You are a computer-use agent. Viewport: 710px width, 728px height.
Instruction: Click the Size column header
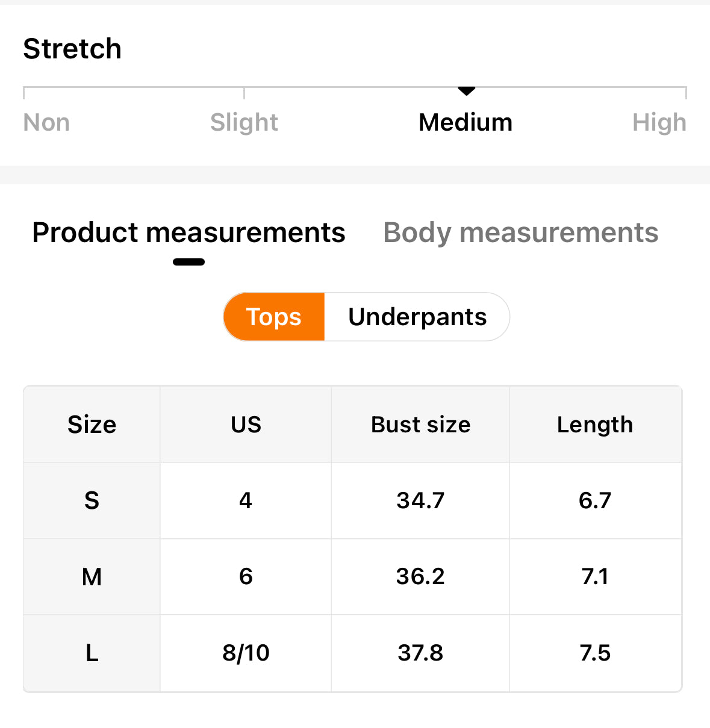point(92,425)
